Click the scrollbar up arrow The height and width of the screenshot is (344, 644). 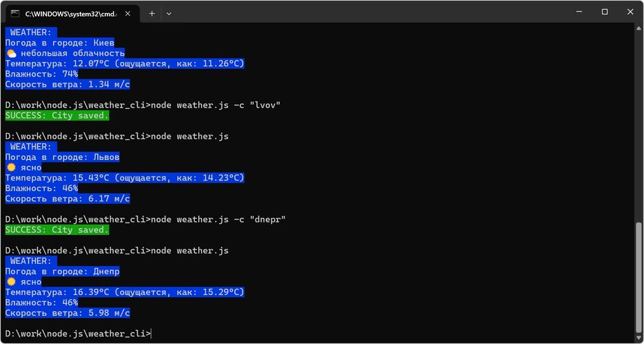pos(638,28)
